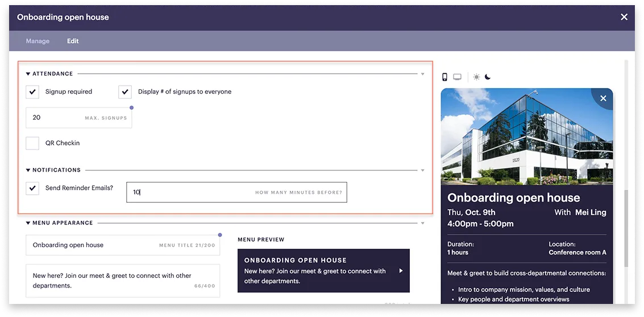Close the Onboarding open house dialog
644x317 pixels.
pos(624,17)
